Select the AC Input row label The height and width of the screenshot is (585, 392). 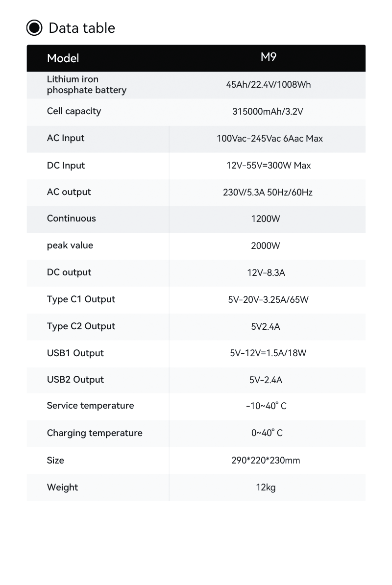click(x=66, y=138)
